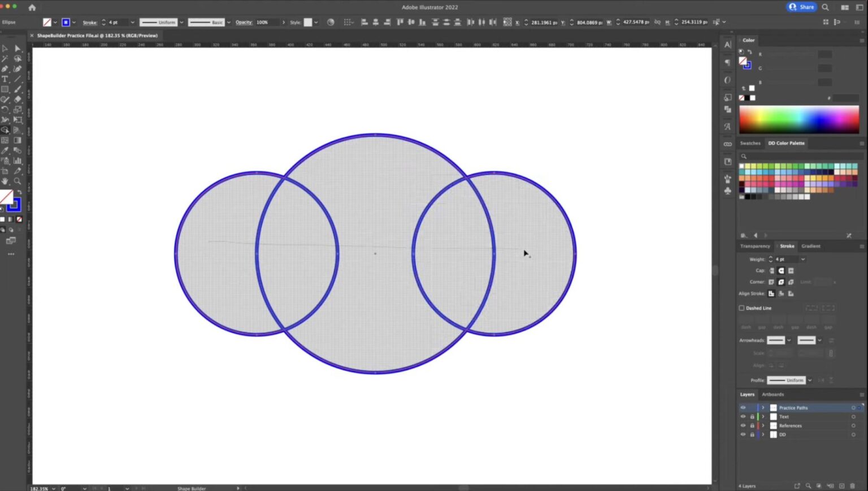
Task: Select the Eyedropper tool in the toolbar
Action: coord(6,150)
